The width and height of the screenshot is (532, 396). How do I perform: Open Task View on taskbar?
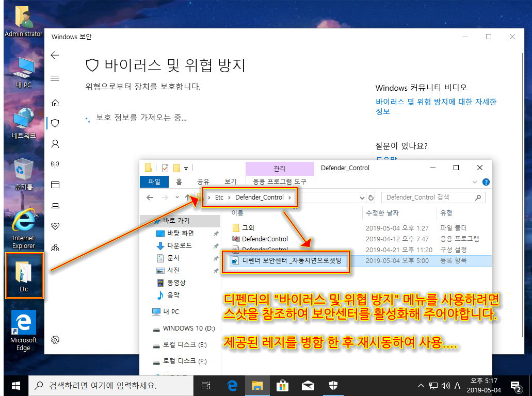pos(205,386)
